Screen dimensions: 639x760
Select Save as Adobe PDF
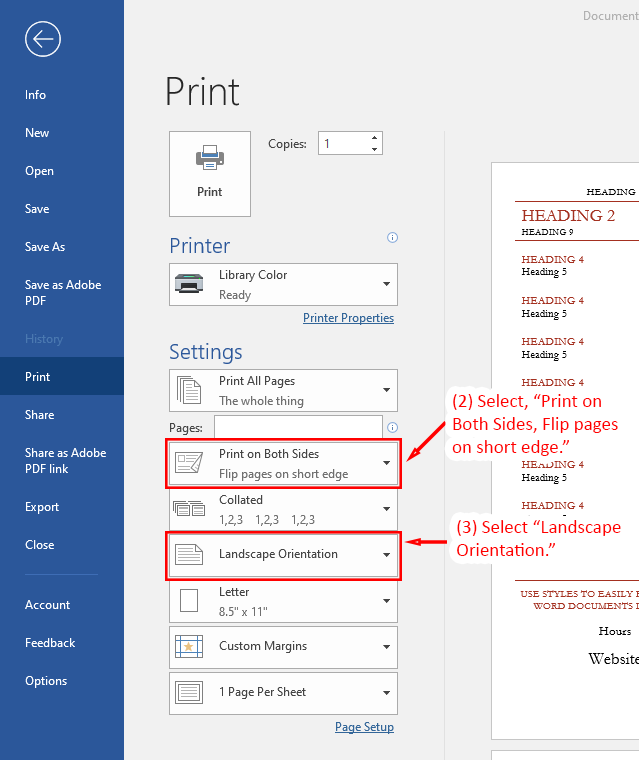coord(62,293)
